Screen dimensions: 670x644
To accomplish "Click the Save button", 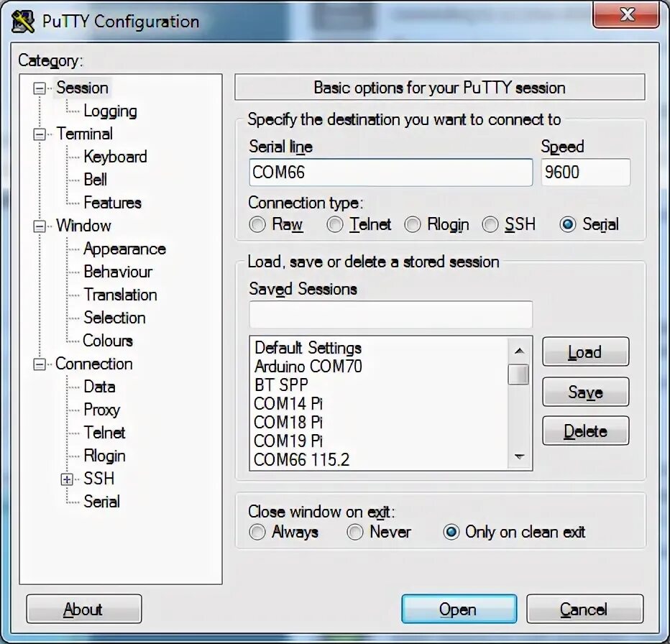I will (585, 392).
